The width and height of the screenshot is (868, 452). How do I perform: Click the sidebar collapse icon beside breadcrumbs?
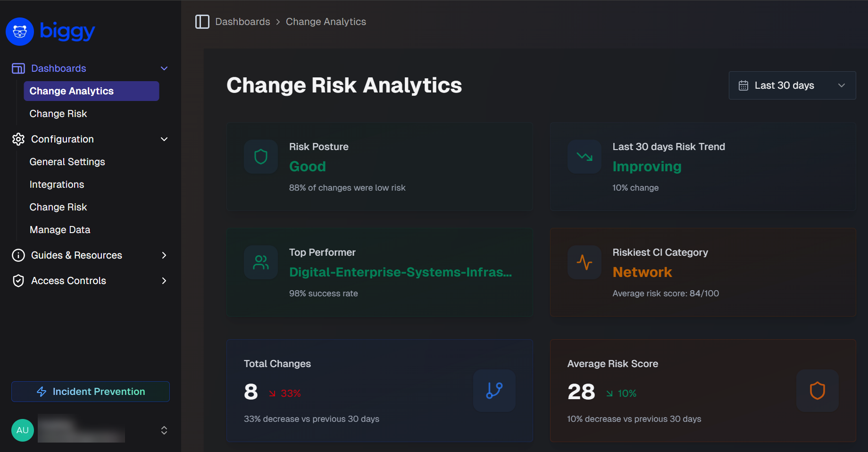pos(202,22)
